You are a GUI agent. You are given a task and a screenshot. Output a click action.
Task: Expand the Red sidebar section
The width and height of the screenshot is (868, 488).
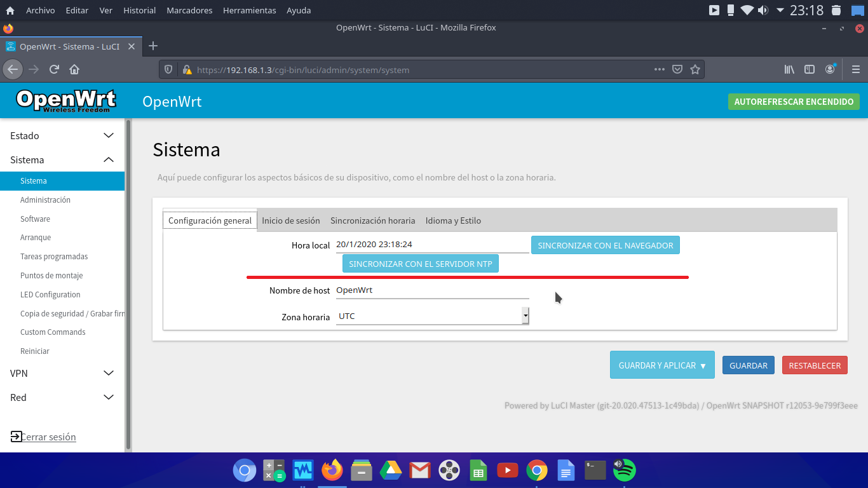pos(62,397)
